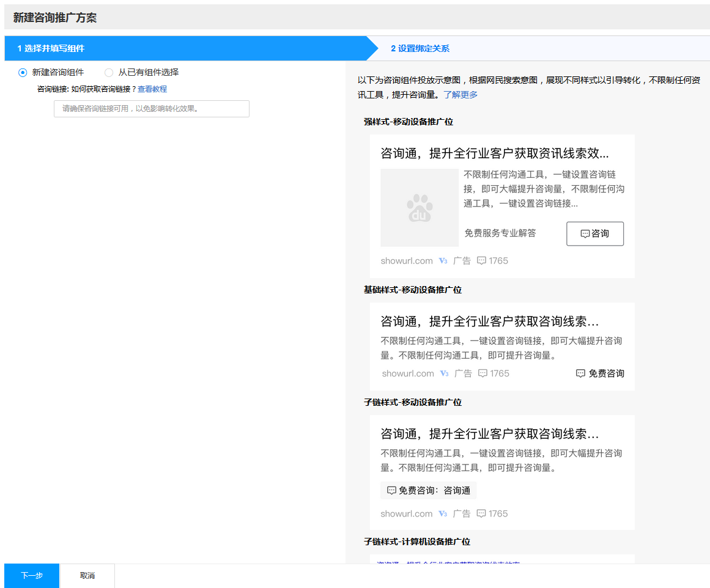Click showurl.com in 子链样式 preview
This screenshot has width=710, height=588.
click(407, 514)
